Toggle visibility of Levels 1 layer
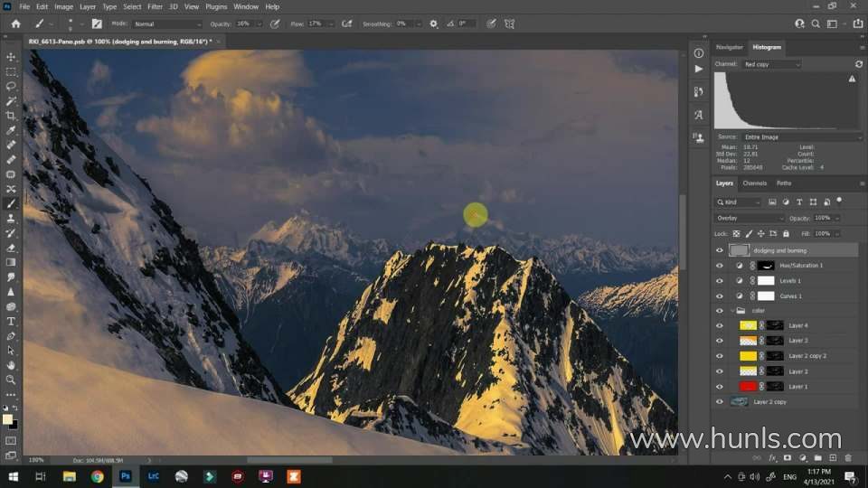Screen dimensions: 868x488 pyautogui.click(x=720, y=281)
